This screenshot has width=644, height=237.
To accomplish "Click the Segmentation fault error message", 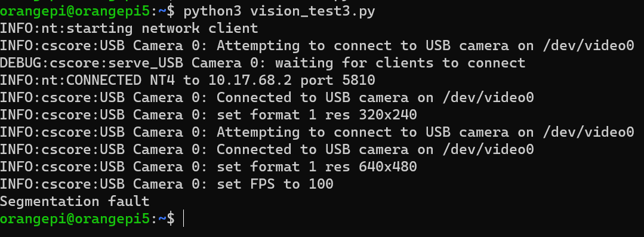I will coord(75,201).
